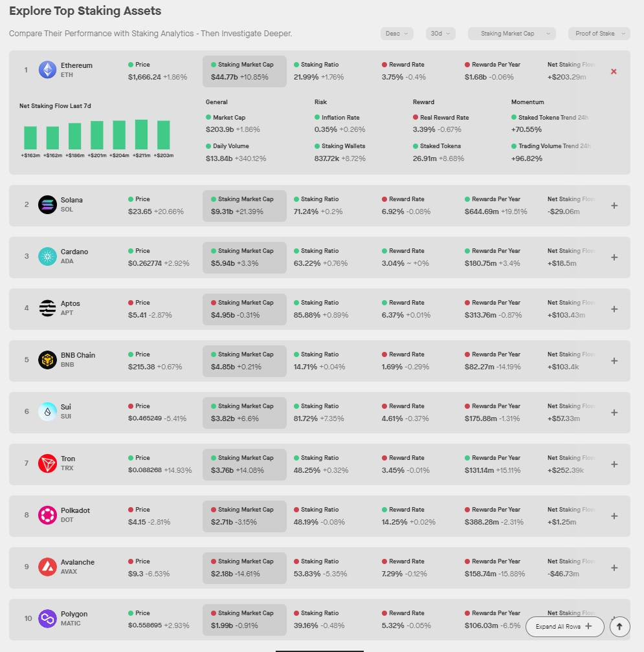Click the Cardano logo icon
The height and width of the screenshot is (652, 644).
point(47,256)
